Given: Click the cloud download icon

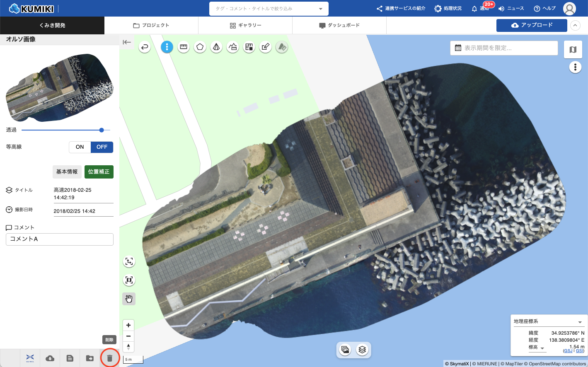Looking at the screenshot, I should (50, 358).
